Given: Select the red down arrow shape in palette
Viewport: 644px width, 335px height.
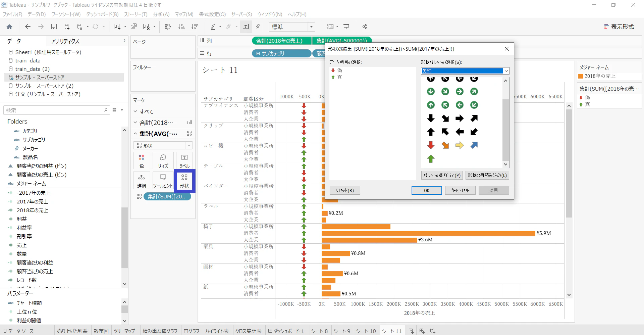Looking at the screenshot, I should tap(431, 145).
